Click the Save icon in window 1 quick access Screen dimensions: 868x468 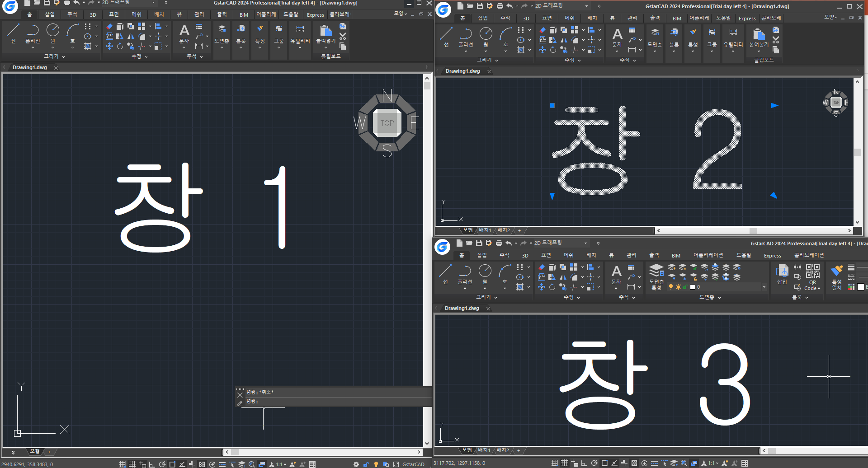(x=47, y=3)
